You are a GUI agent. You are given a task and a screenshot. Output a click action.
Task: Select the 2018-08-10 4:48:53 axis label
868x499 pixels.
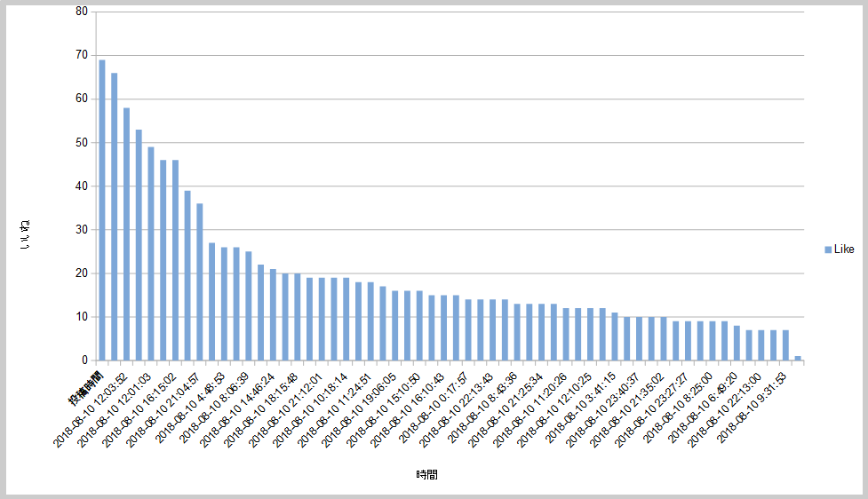point(190,408)
